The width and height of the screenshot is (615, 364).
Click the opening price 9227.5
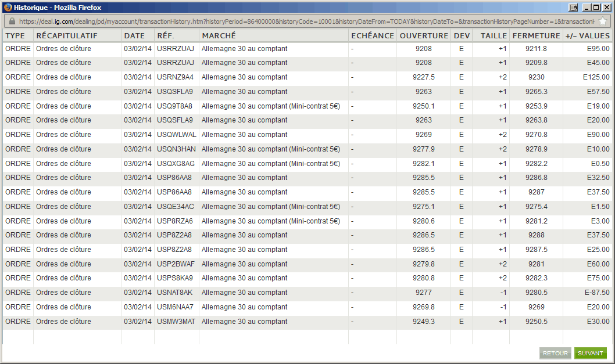pos(424,77)
